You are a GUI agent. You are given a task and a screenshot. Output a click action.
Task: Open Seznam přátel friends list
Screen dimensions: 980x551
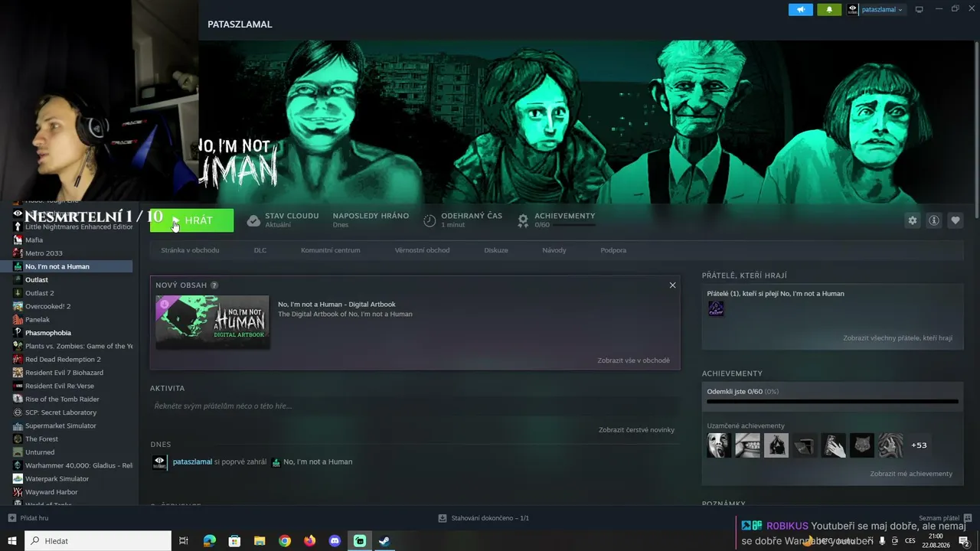click(946, 518)
